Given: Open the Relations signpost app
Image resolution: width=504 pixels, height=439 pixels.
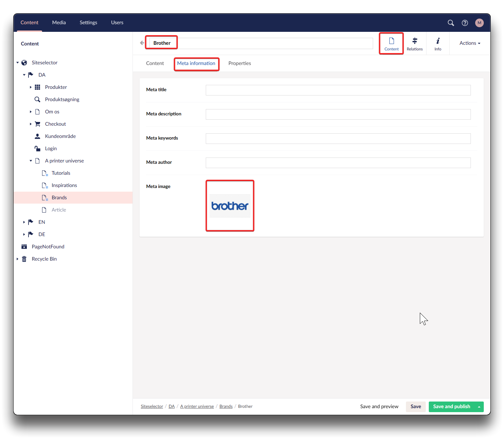Looking at the screenshot, I should 415,44.
